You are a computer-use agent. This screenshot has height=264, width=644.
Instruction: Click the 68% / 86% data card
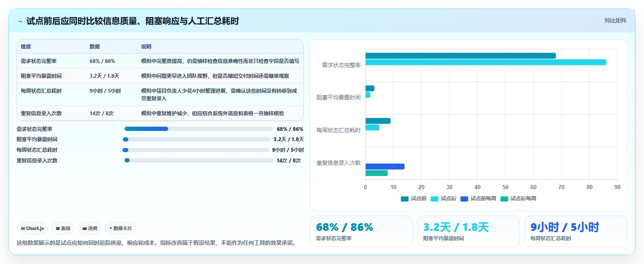click(x=361, y=231)
